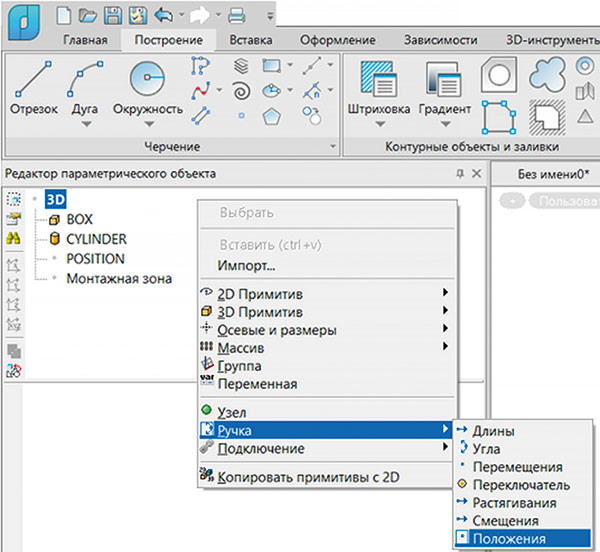
Task: Click the multiline layers tool icon
Action: [241, 66]
